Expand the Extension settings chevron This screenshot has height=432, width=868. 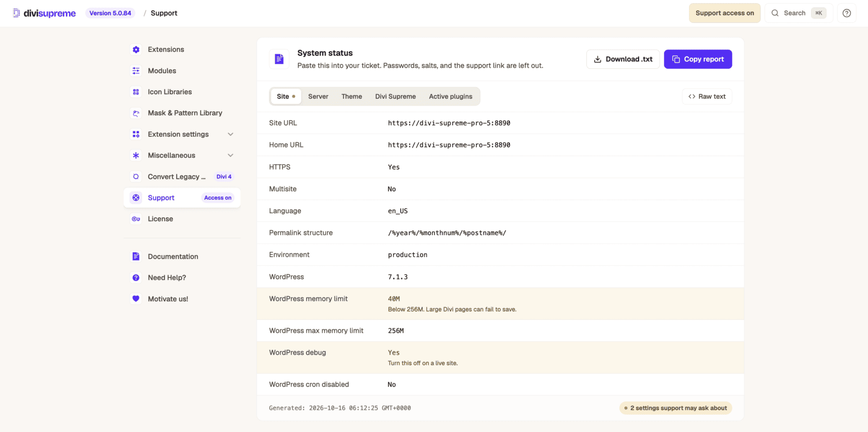231,134
